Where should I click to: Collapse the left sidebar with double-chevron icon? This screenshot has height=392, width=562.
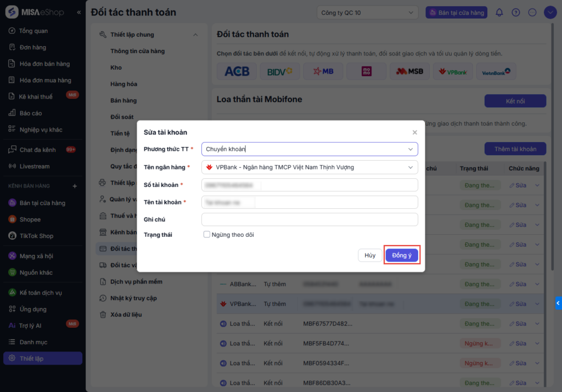(79, 12)
